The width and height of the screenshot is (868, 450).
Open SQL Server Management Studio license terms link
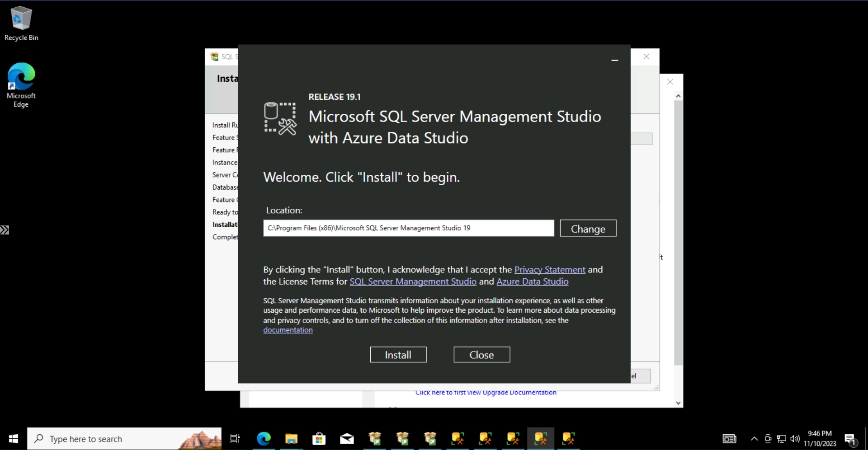tap(413, 281)
